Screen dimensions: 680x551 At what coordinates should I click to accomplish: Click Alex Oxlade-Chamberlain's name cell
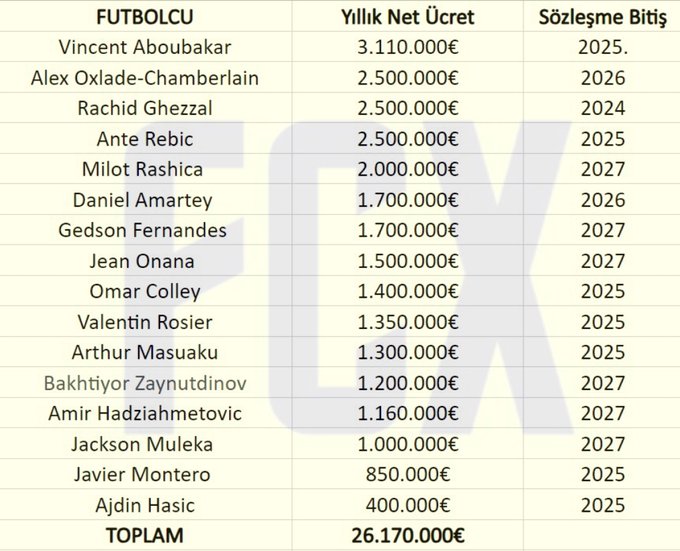[x=143, y=78]
